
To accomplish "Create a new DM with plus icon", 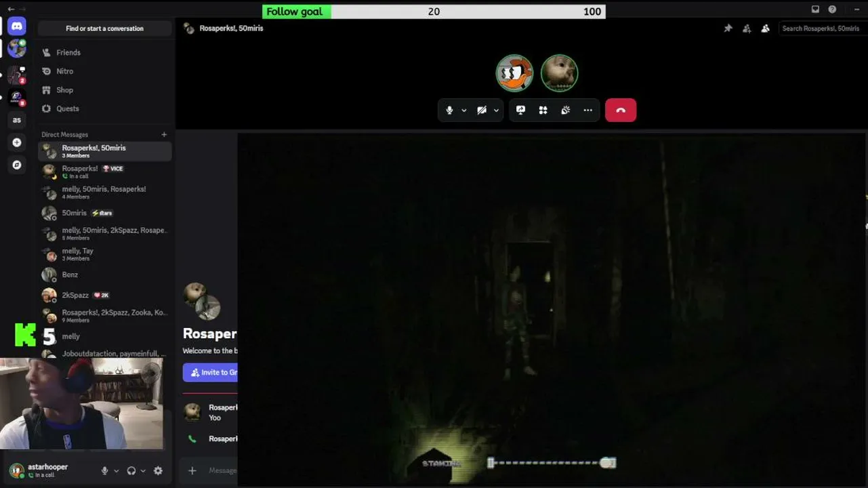I will [164, 134].
